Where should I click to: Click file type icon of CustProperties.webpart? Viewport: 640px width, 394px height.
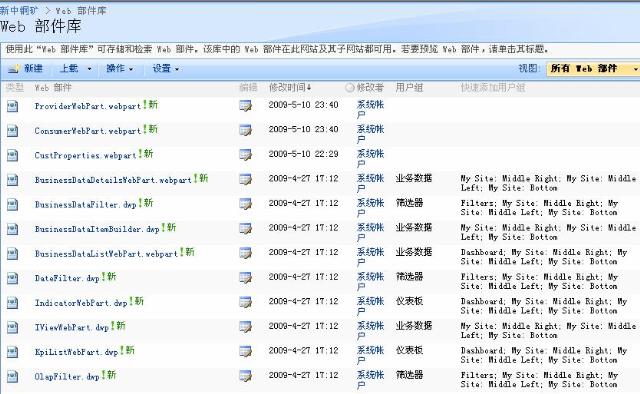pos(13,155)
